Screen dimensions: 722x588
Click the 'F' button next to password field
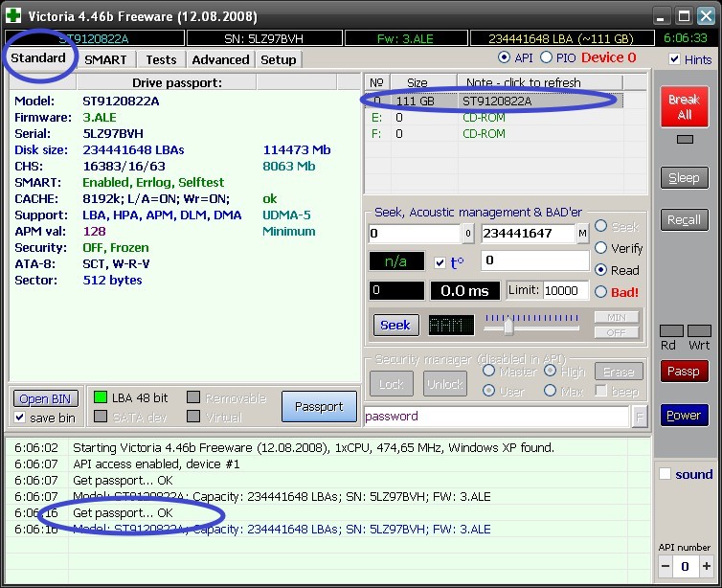pos(640,416)
